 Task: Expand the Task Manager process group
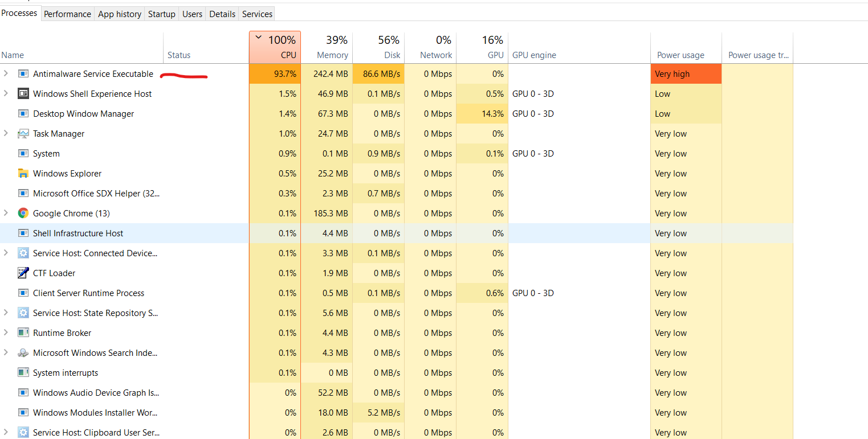point(6,133)
